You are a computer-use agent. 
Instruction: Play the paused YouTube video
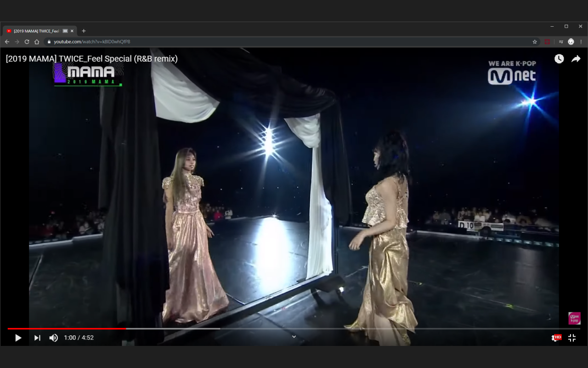18,338
